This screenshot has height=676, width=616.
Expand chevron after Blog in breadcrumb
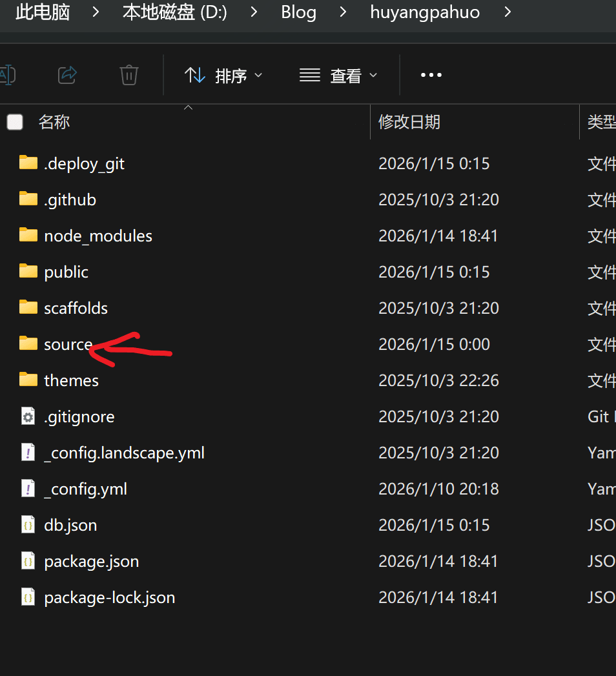(343, 12)
